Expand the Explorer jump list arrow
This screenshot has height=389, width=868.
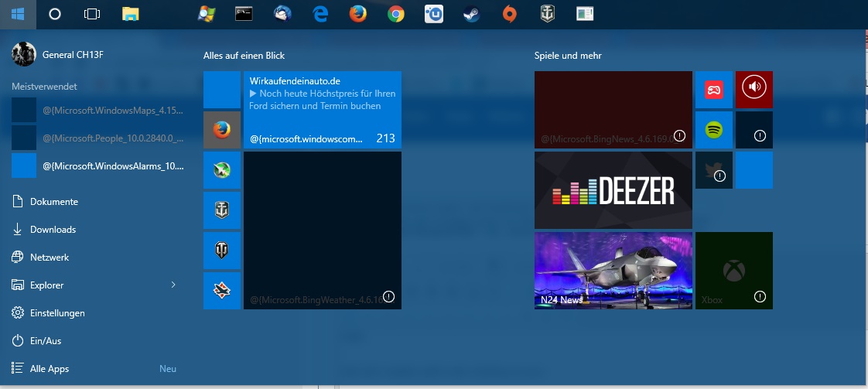coord(173,285)
